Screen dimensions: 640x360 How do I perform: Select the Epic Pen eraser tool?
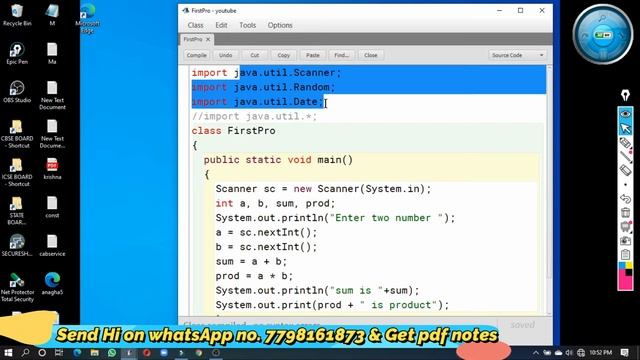[x=625, y=171]
